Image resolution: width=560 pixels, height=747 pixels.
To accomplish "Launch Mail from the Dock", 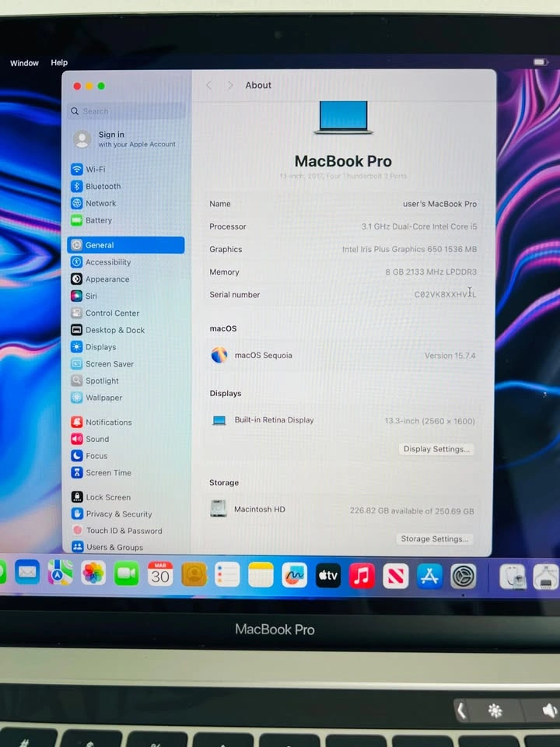I will (x=27, y=572).
